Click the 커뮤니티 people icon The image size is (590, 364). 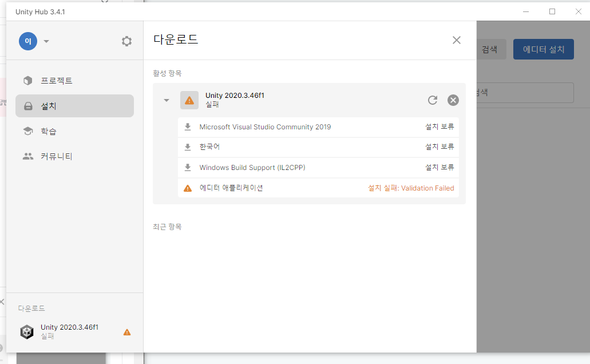[x=28, y=156]
